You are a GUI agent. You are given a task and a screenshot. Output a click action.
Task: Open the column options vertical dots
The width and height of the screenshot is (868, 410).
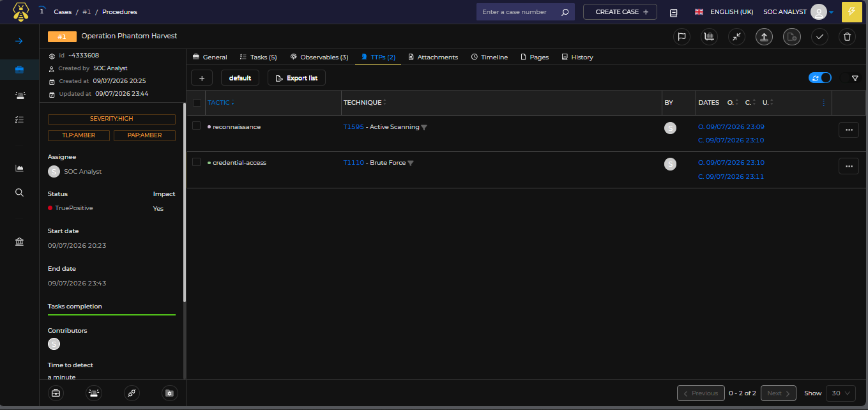823,103
